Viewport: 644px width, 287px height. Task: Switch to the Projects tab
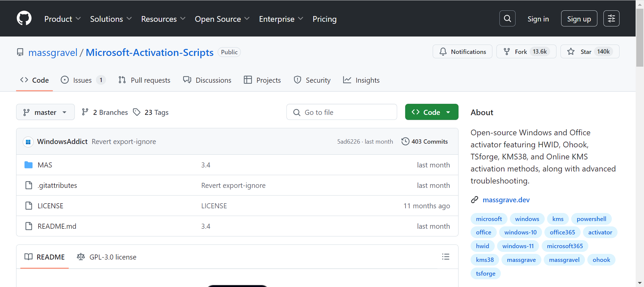262,80
